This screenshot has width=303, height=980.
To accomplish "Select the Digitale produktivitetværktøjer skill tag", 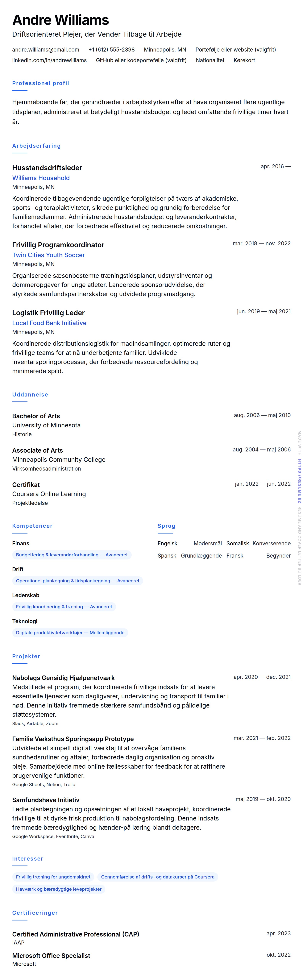I will [x=70, y=632].
